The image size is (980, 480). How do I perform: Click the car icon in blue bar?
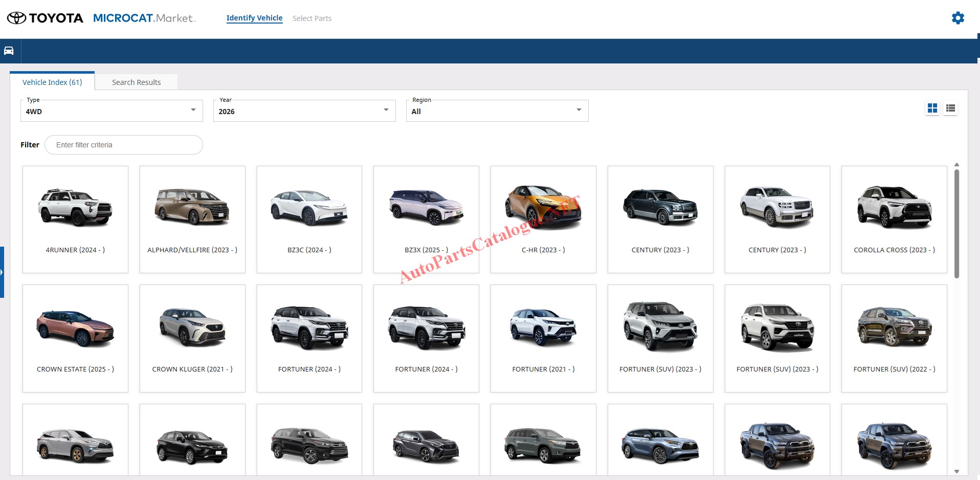tap(9, 51)
